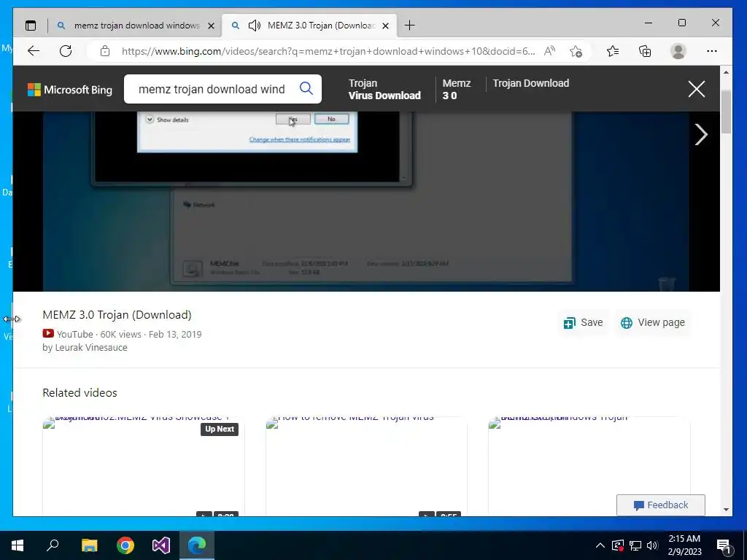
Task: Click the 'MEMZ 3.0 Trojan (Download)' title
Action: point(117,315)
